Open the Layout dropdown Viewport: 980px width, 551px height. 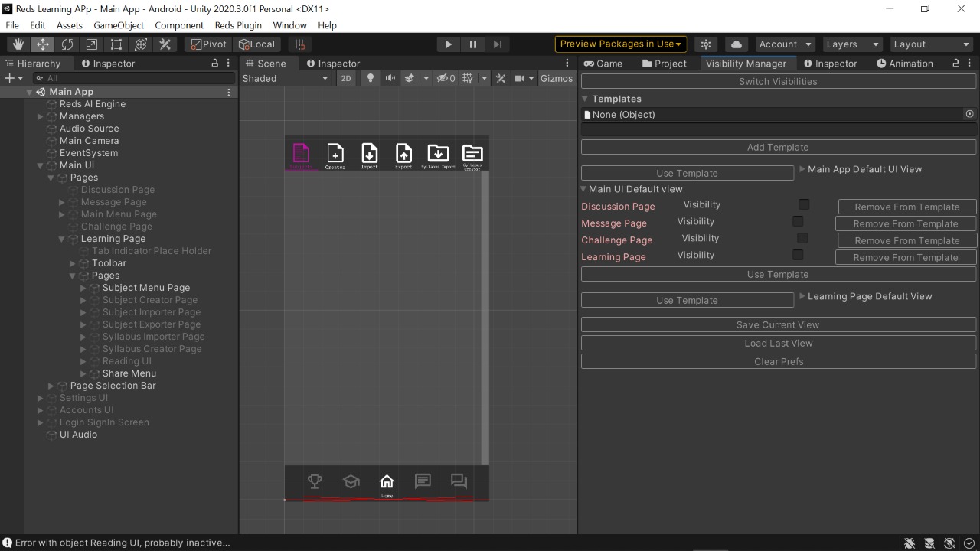click(932, 44)
